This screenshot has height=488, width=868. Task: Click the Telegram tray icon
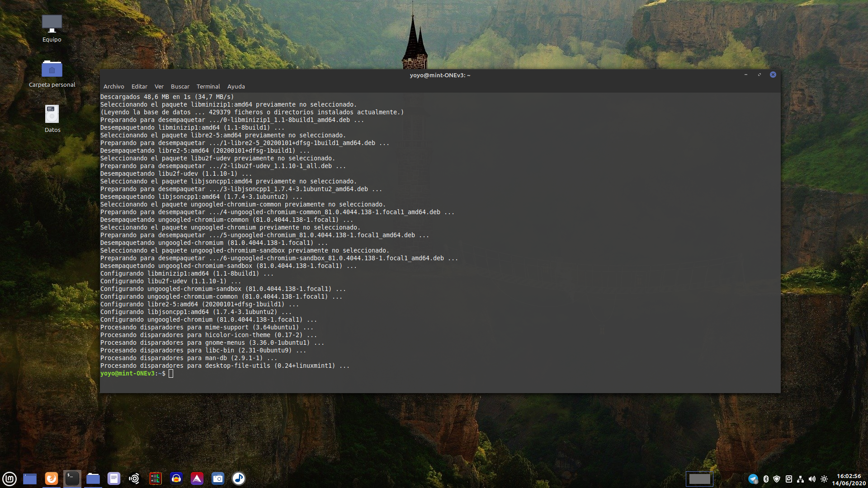coord(753,479)
